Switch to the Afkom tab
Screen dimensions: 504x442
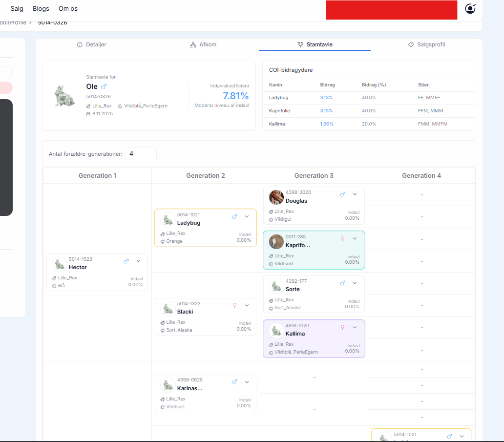pyautogui.click(x=203, y=44)
